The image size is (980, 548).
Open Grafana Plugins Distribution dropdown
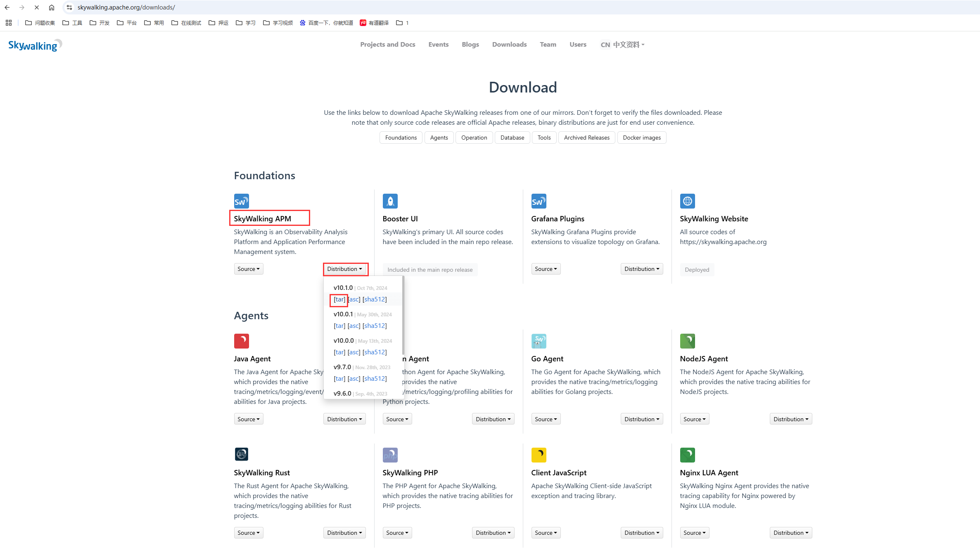pos(641,269)
